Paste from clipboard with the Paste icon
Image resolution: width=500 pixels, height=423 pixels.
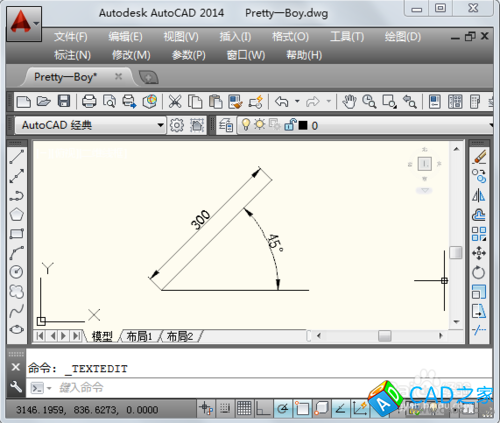(216, 101)
